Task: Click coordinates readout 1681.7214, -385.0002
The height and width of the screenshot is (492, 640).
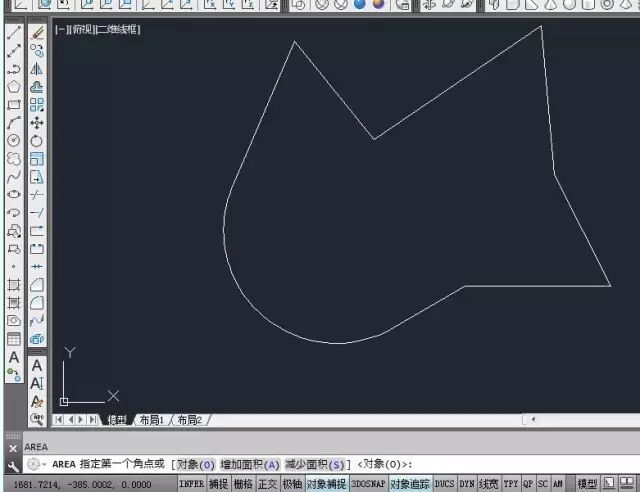Action: 83,485
